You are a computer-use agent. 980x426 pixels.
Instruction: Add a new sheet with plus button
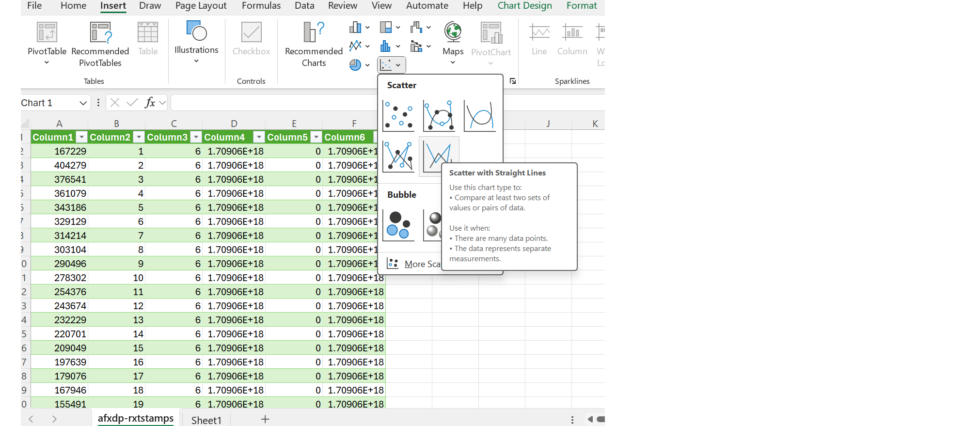pyautogui.click(x=265, y=419)
